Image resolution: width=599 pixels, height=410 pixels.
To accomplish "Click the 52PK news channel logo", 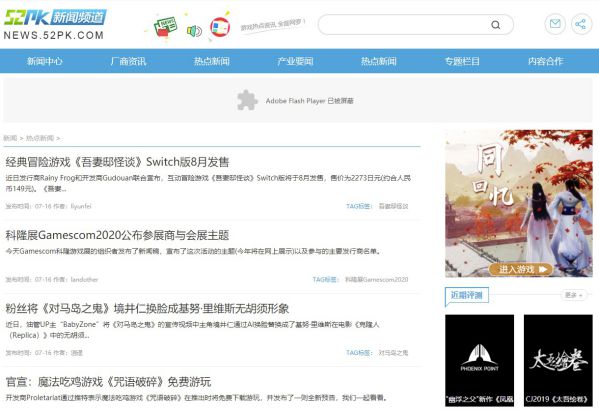I will tap(55, 18).
